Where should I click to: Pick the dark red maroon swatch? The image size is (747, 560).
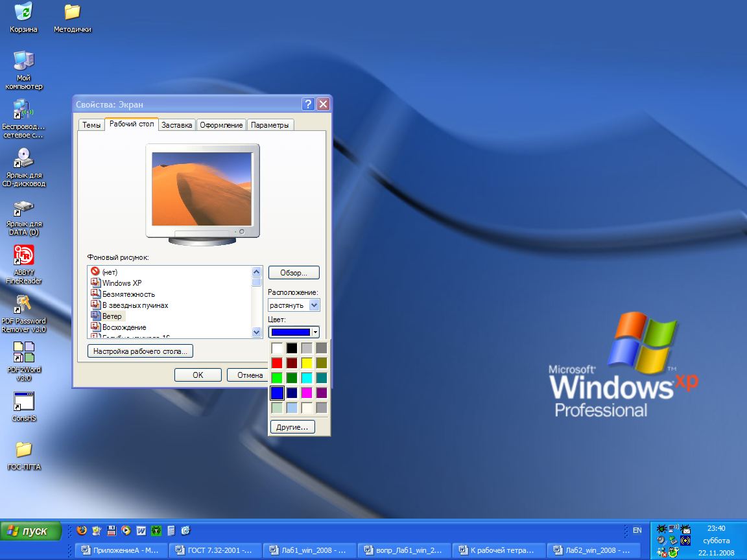[x=292, y=363]
